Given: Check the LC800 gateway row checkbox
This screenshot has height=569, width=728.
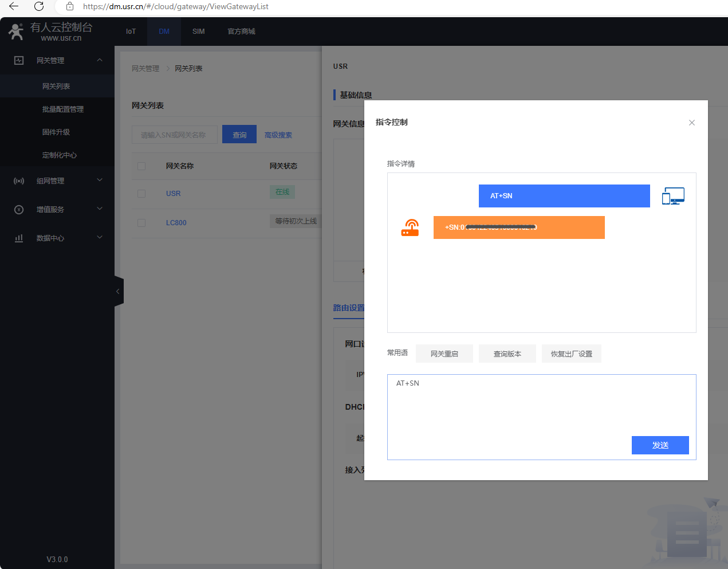Looking at the screenshot, I should pos(141,223).
